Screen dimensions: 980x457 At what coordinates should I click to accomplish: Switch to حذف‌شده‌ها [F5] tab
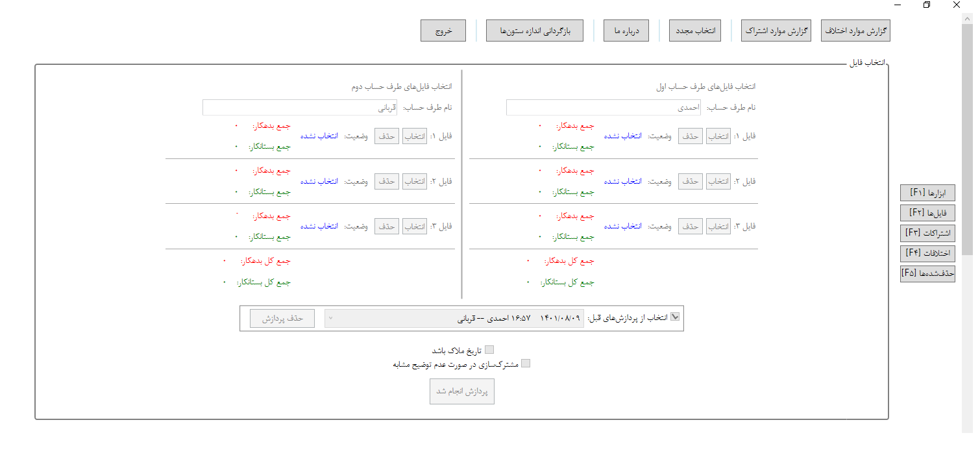[927, 273]
